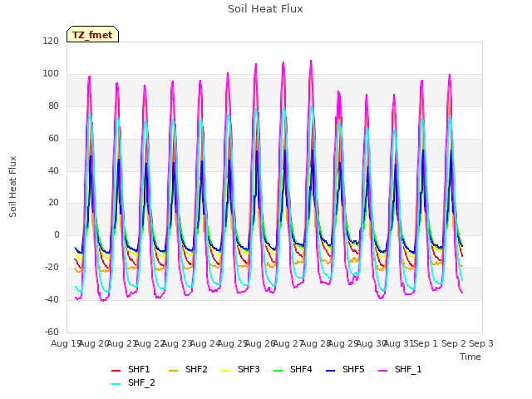The height and width of the screenshot is (399, 532).
Task: Click the -40 y-axis tick label
Action: pyautogui.click(x=52, y=299)
